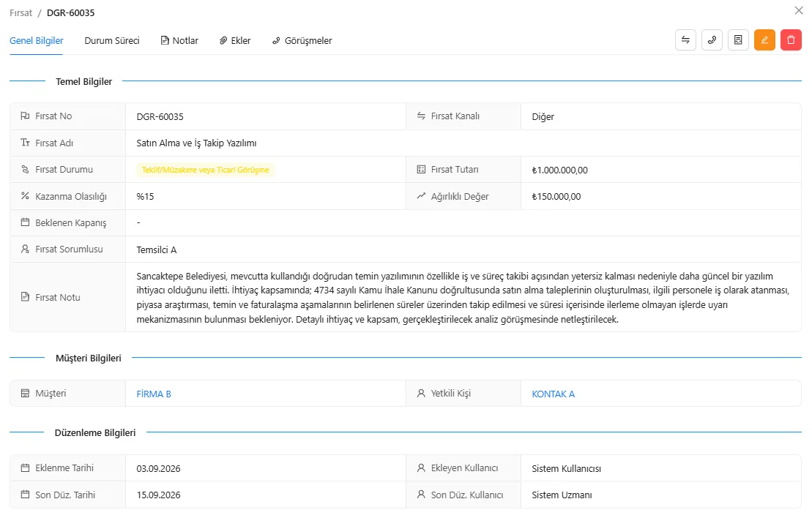This screenshot has height=518, width=812.
Task: Click the person icon beside Ekleyen Kullanıcı
Action: tap(421, 468)
